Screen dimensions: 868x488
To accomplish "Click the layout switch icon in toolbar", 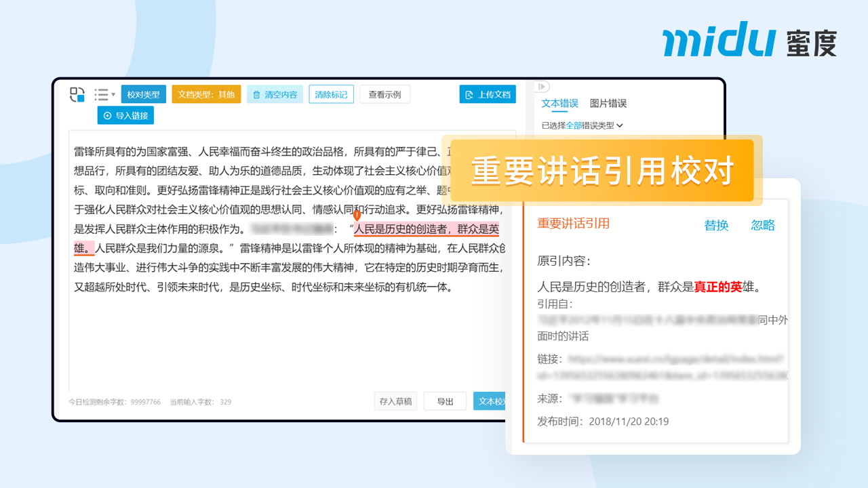I will 77,95.
